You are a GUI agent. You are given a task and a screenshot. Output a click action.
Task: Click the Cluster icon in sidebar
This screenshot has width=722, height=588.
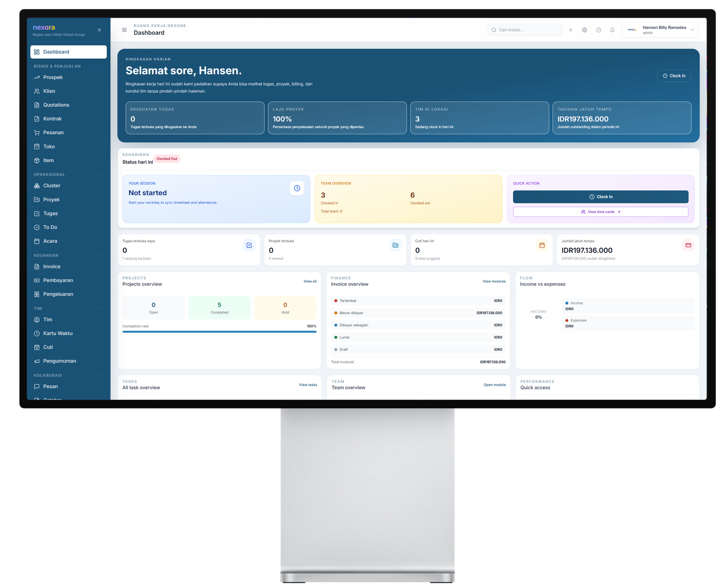click(37, 186)
